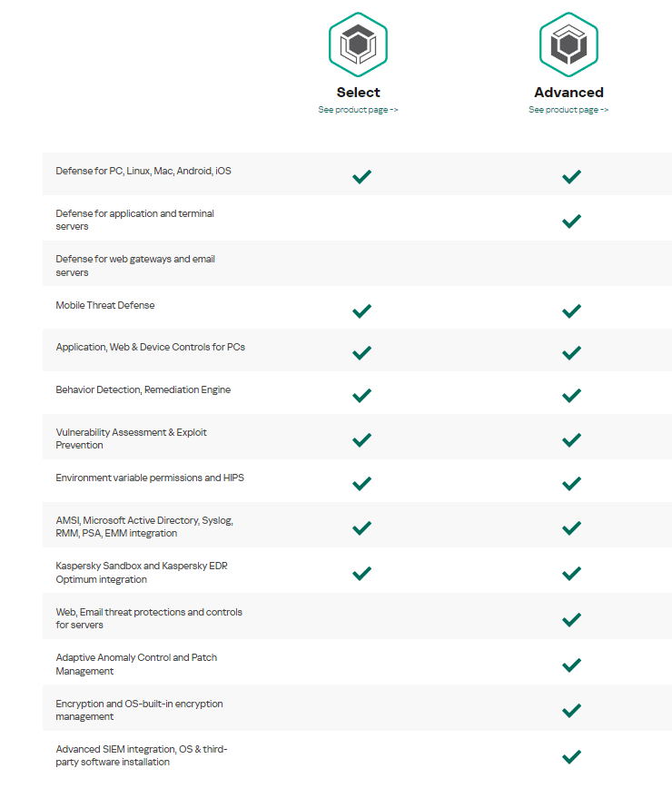Click Advanced checkmark for application and terminal servers
This screenshot has height=798, width=672.
click(571, 221)
